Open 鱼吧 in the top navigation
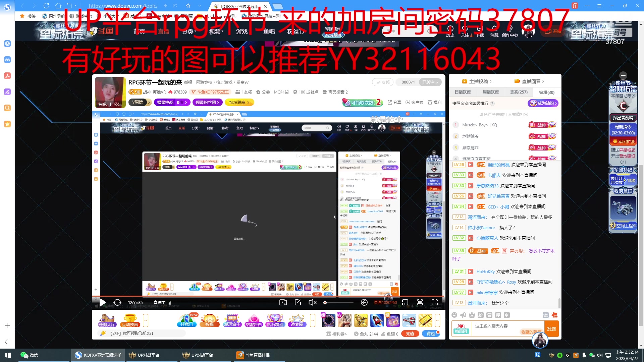The image size is (644, 362). (x=269, y=32)
